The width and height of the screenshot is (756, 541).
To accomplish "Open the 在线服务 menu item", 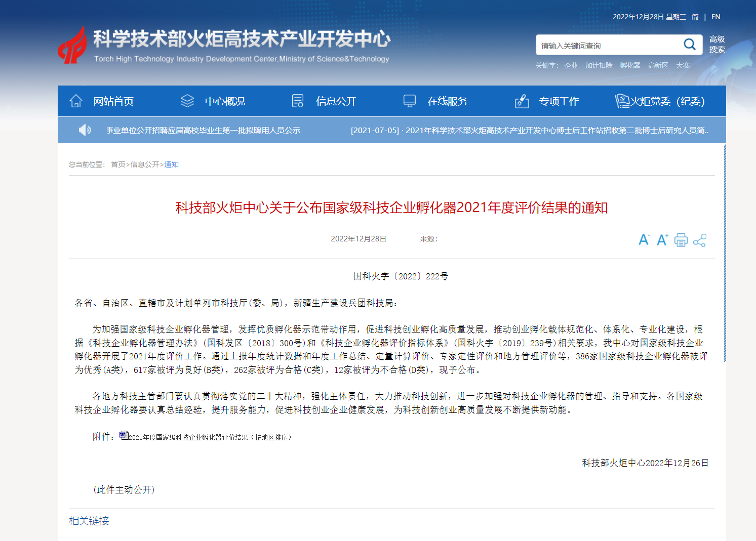I will click(x=448, y=101).
